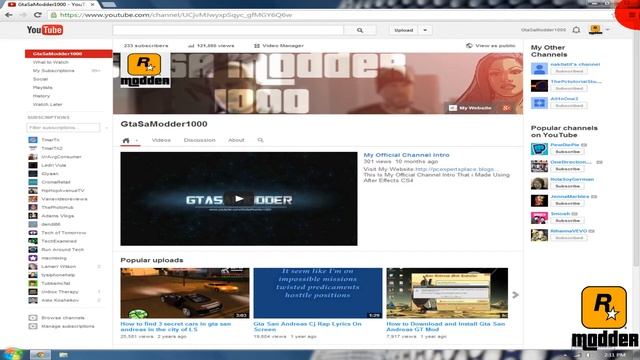Image resolution: width=640 pixels, height=360 pixels.
Task: Open the CJ Rap Lyrics video thumbnail
Action: click(318, 293)
